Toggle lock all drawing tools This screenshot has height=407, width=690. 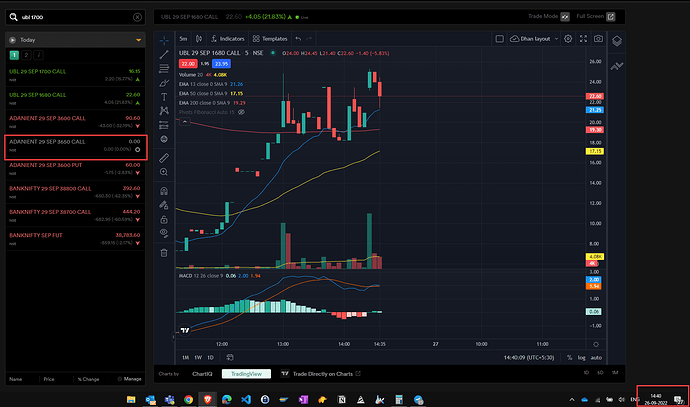tap(164, 219)
